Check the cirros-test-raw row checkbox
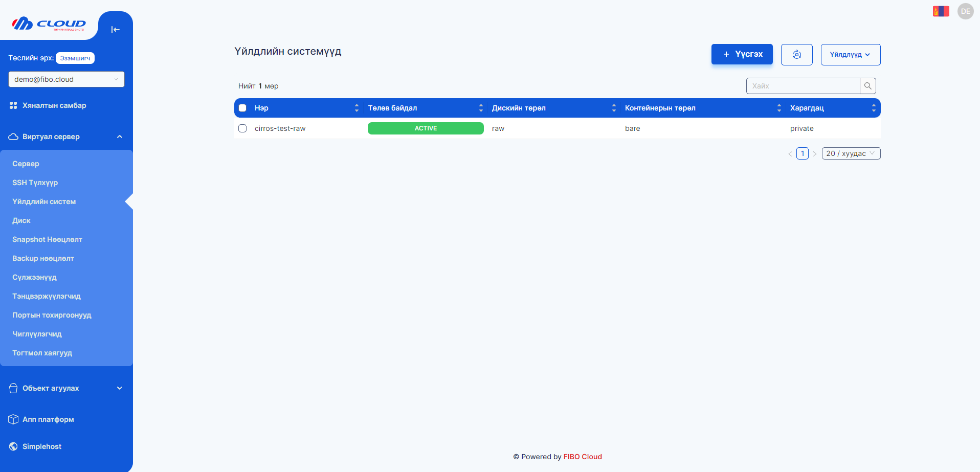The height and width of the screenshot is (472, 980). click(242, 128)
